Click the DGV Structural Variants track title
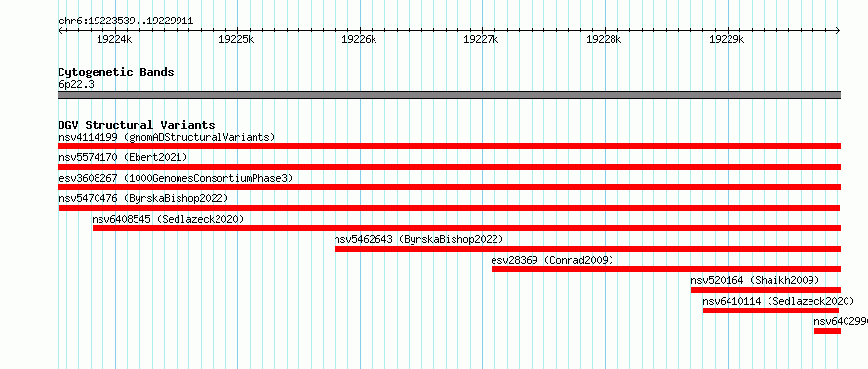 pyautogui.click(x=137, y=125)
